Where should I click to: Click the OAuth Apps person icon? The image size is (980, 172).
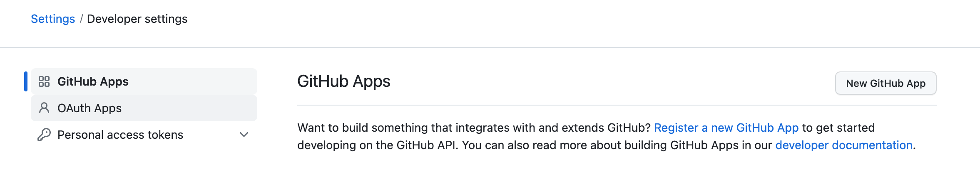(x=44, y=108)
